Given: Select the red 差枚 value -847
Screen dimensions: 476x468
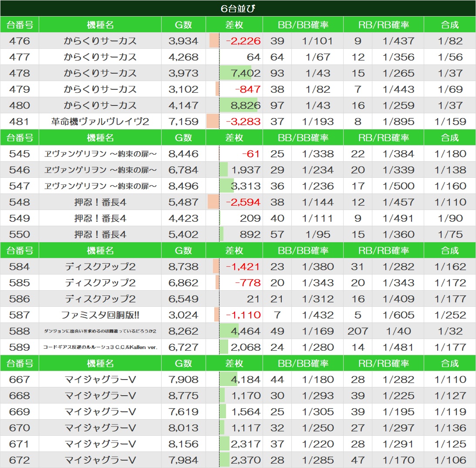Looking at the screenshot, I should tap(248, 89).
